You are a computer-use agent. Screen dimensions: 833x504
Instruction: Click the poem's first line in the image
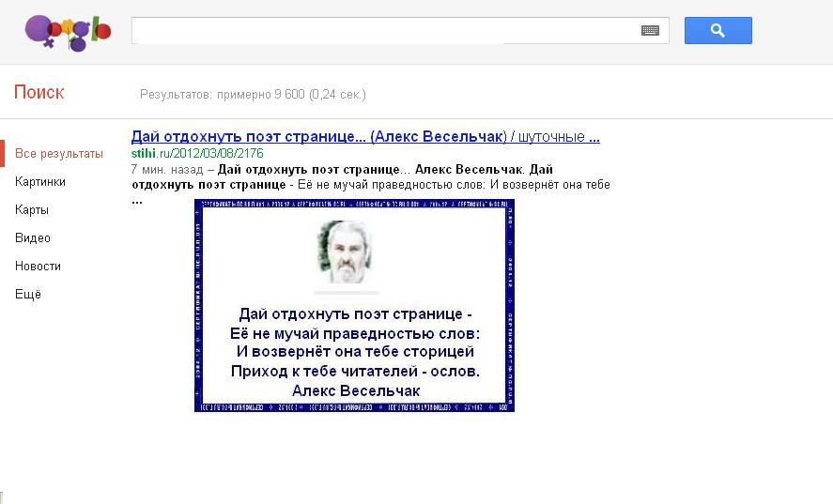point(355,314)
